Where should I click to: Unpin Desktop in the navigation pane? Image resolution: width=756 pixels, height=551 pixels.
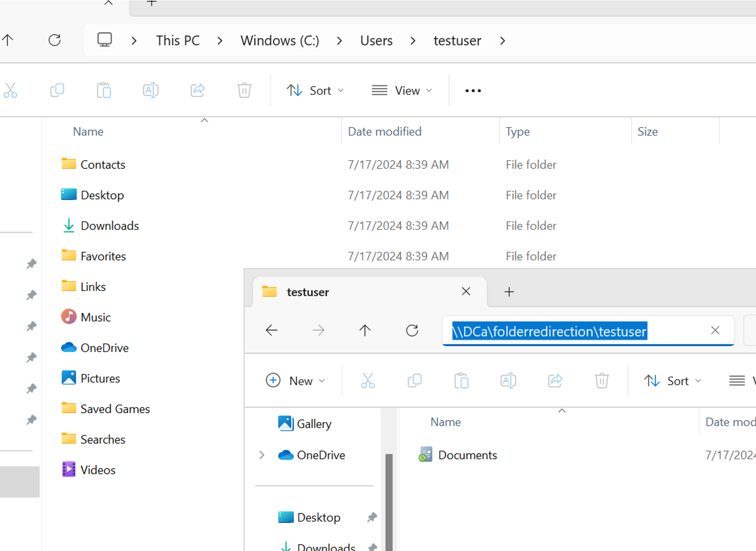(x=372, y=517)
